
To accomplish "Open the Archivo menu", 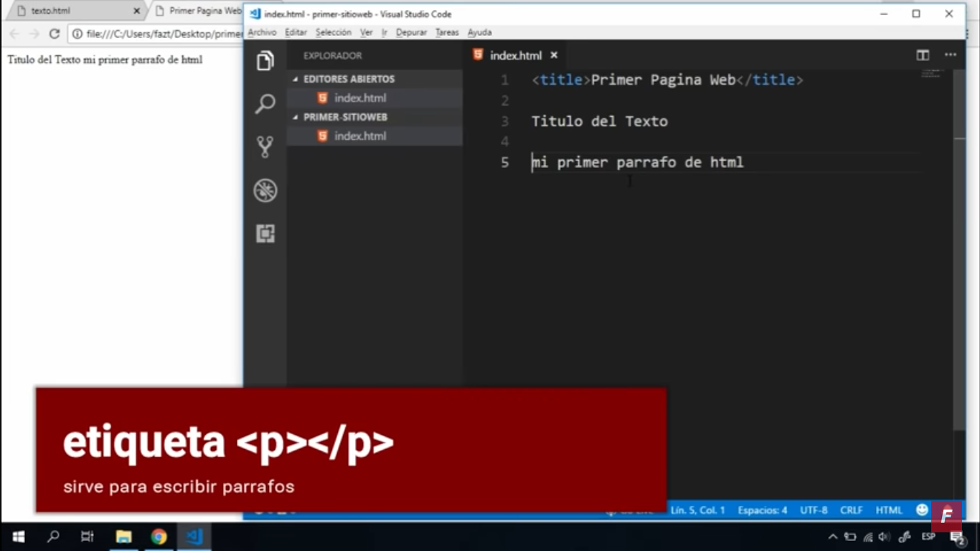I will pyautogui.click(x=262, y=32).
